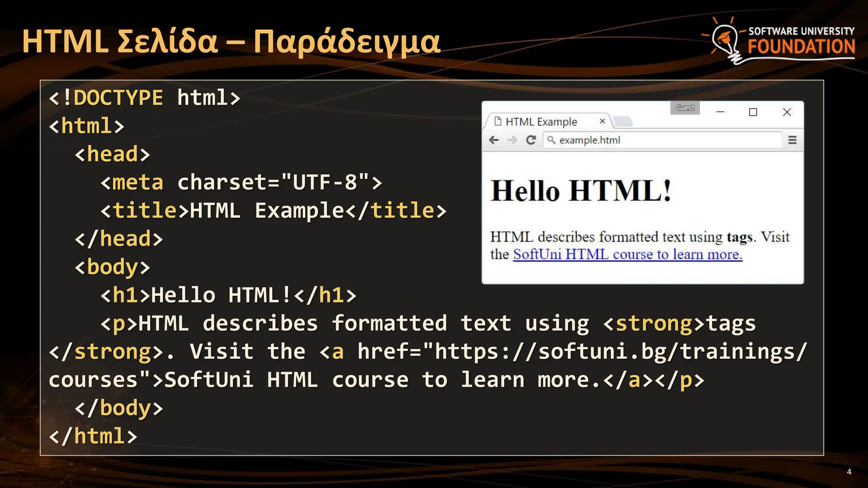Click the <h1>Hello HTML!</h1> code line
The width and height of the screenshot is (868, 488).
228,295
